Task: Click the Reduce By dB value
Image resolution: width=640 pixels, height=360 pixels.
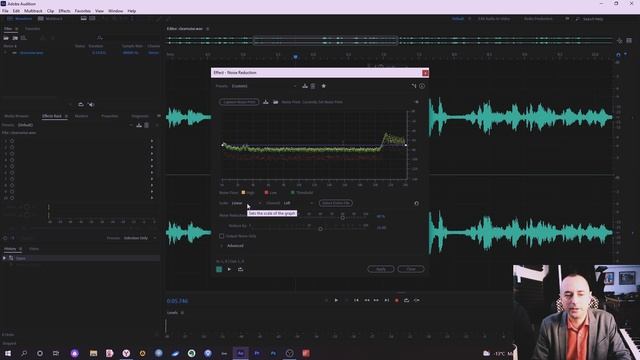Action: click(381, 228)
